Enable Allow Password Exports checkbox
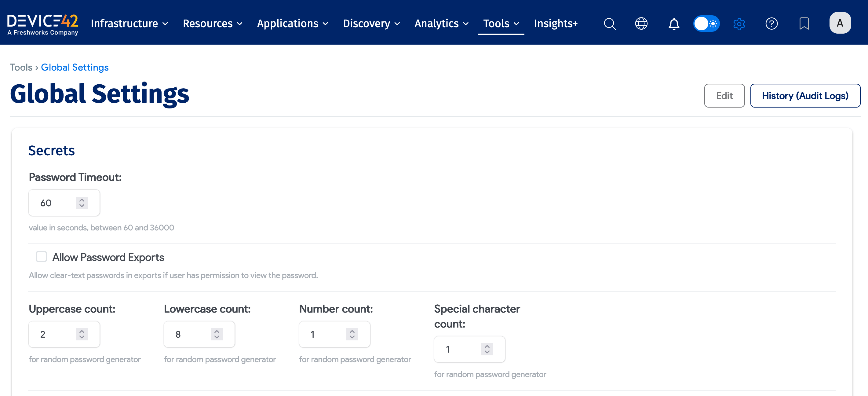 click(x=42, y=256)
